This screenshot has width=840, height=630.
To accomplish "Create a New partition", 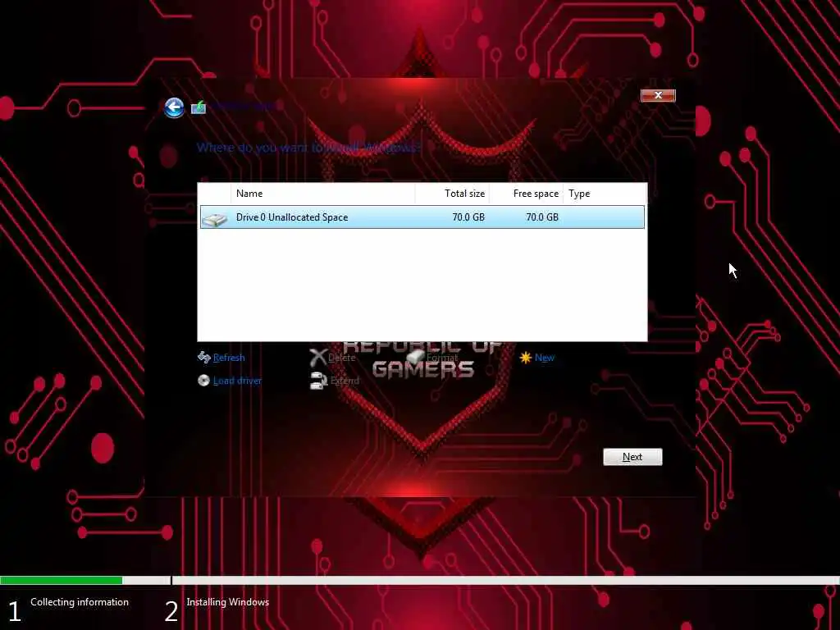I will point(545,358).
